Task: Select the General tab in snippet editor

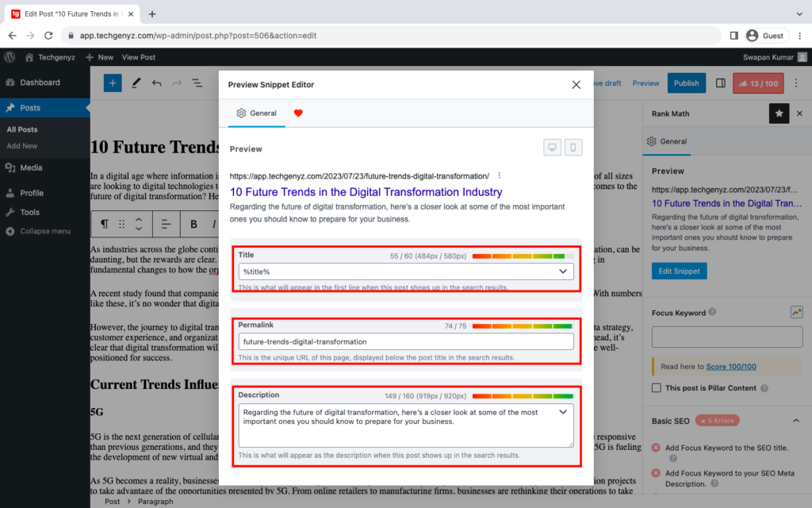Action: [x=257, y=113]
